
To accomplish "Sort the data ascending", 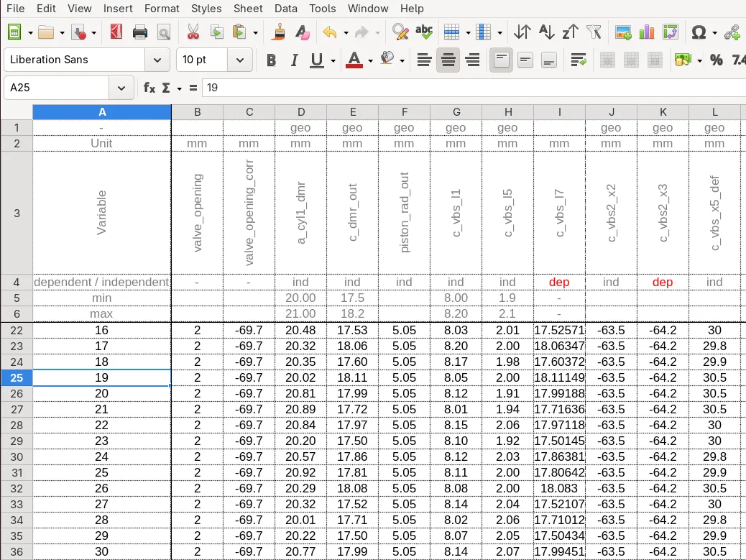I will pos(547,32).
